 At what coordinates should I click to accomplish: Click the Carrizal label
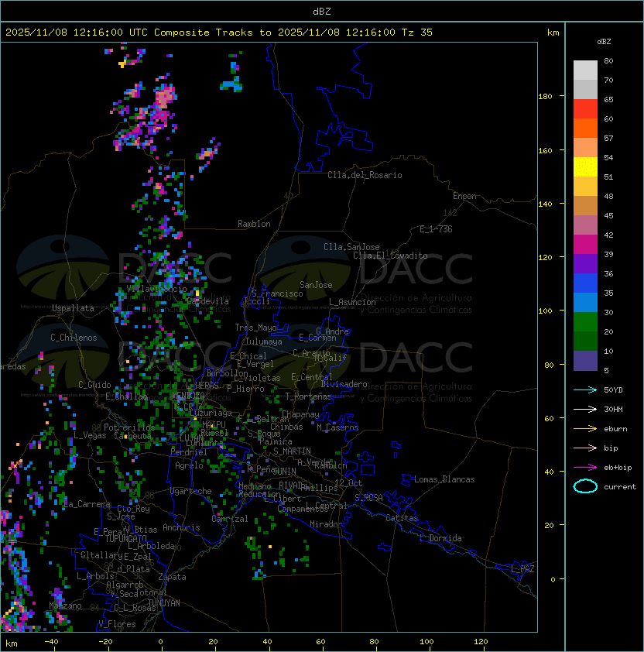point(230,519)
